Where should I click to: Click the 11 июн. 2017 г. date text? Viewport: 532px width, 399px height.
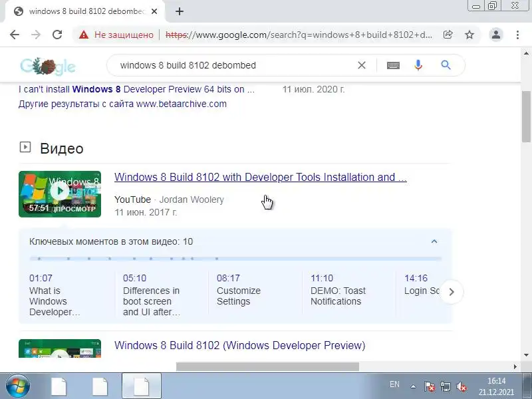click(146, 212)
